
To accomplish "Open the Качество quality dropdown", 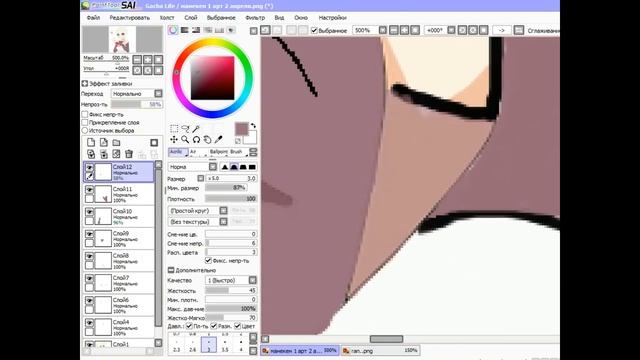I will [253, 280].
